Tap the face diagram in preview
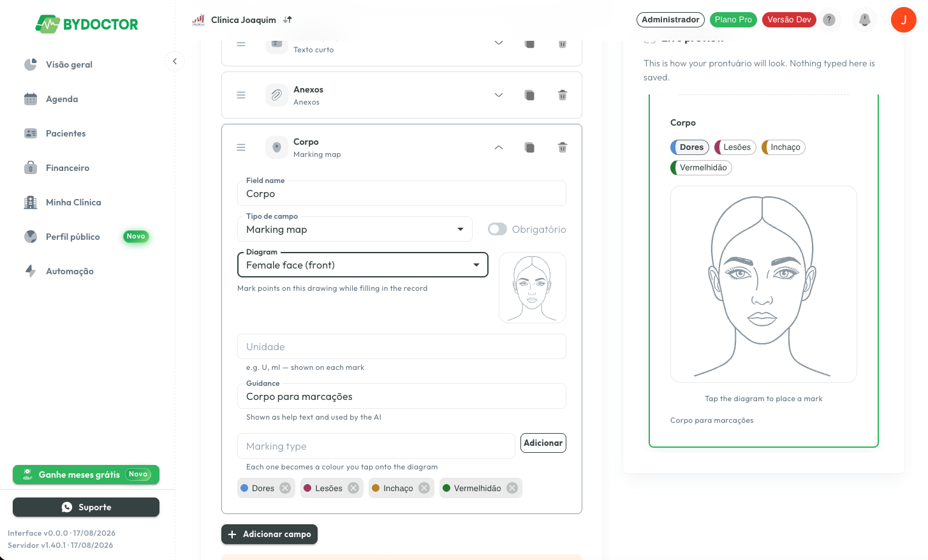The width and height of the screenshot is (928, 560). [x=763, y=284]
